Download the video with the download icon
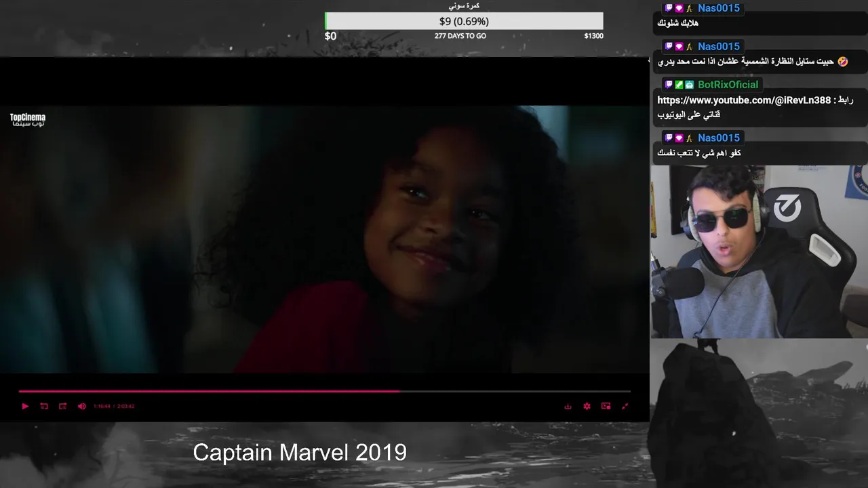This screenshot has height=488, width=868. [x=568, y=406]
